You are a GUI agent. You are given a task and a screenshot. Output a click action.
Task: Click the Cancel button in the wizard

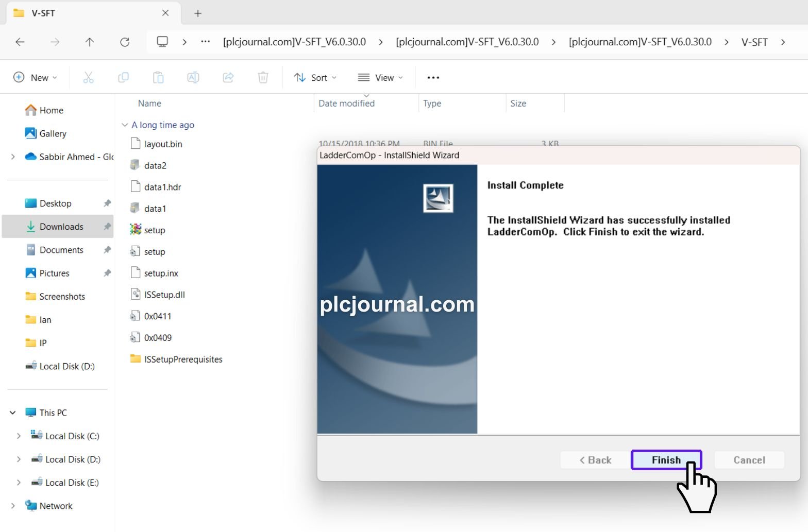click(749, 460)
